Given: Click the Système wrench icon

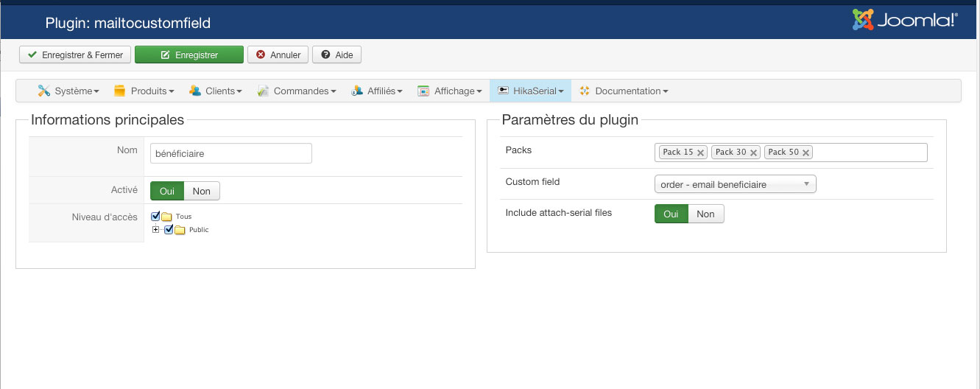Looking at the screenshot, I should [x=44, y=91].
